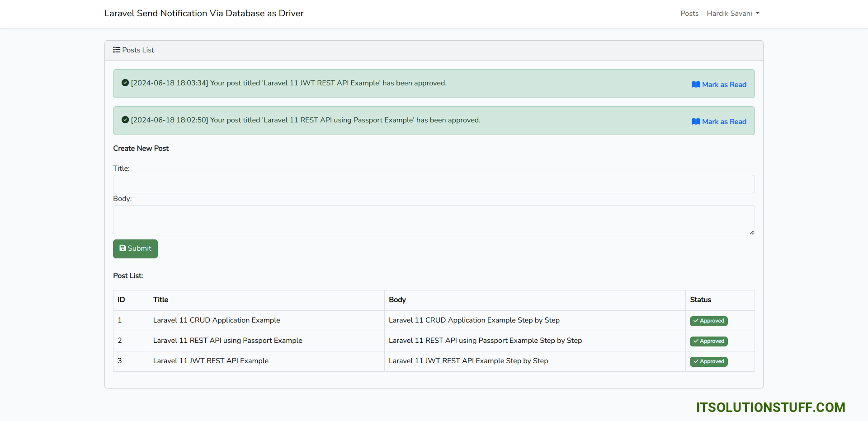Click inside the Title input field
Screen dimensions: 868x421
tap(434, 184)
